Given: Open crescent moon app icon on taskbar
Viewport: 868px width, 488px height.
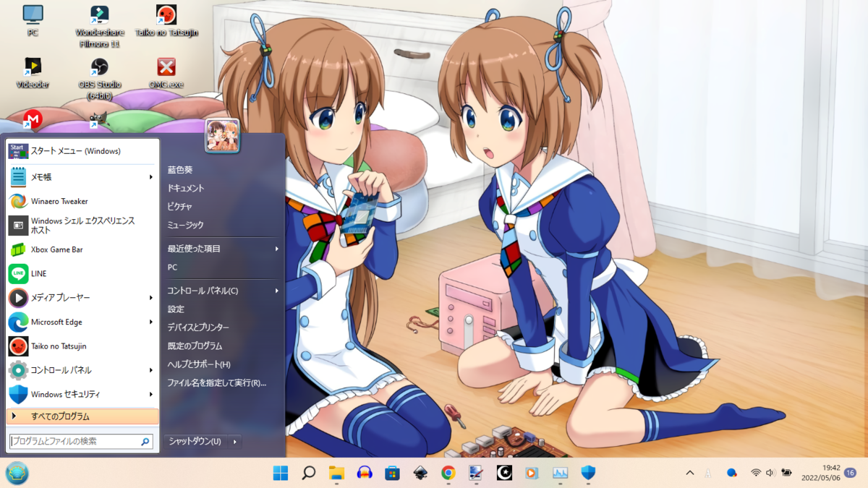Looking at the screenshot, I should (504, 473).
